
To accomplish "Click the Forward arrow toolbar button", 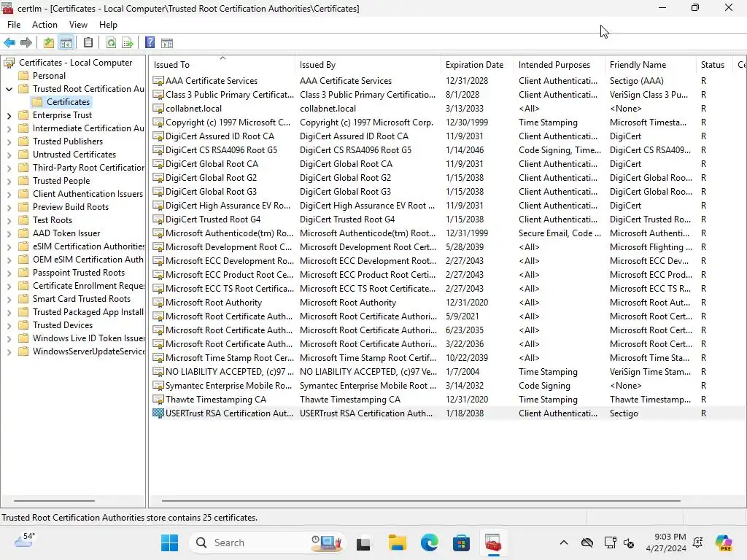I will tap(26, 43).
